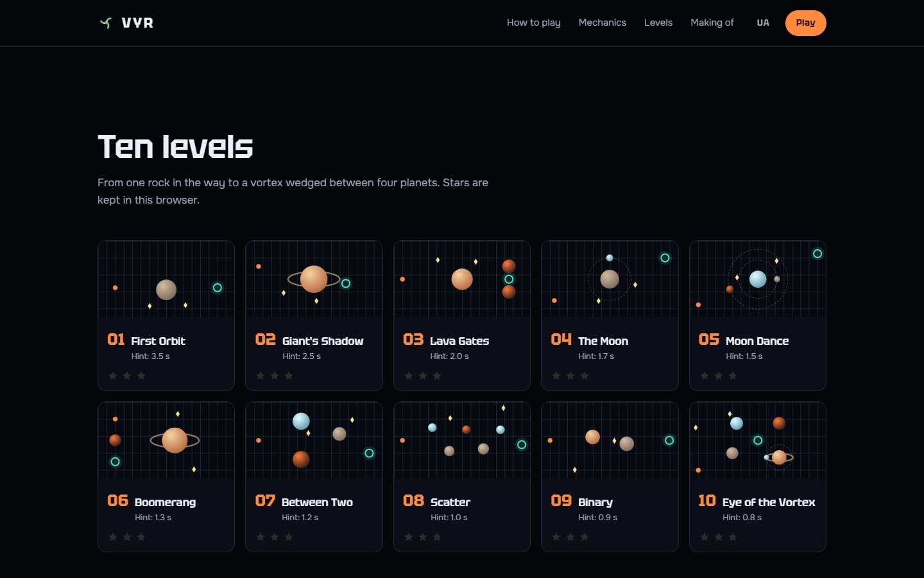Open the How to play section
This screenshot has height=578, width=924.
point(534,22)
